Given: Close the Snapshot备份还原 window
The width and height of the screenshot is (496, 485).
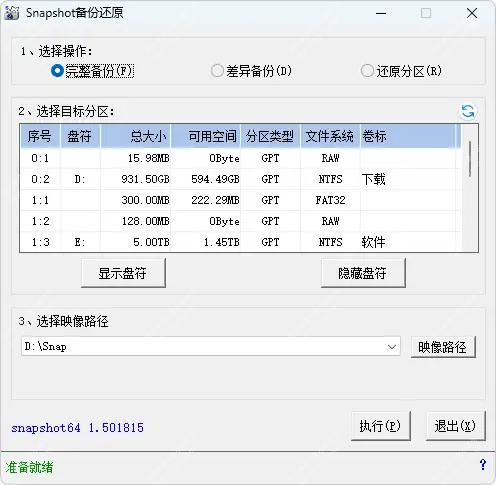Looking at the screenshot, I should coord(472,13).
